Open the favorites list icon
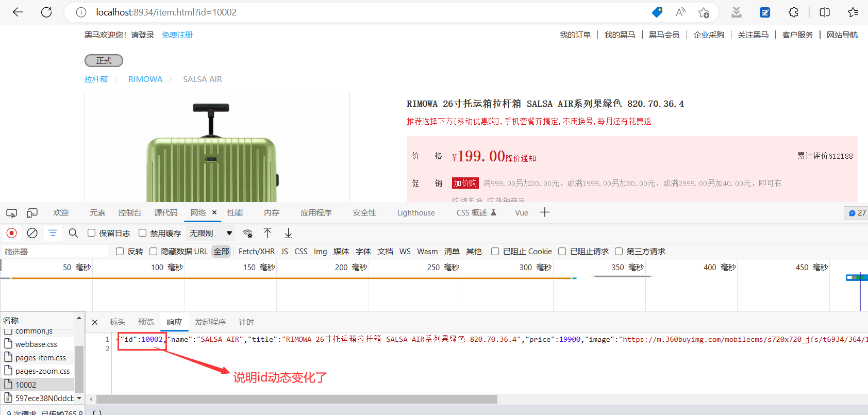Screen dimensions: 868x415 [853, 12]
